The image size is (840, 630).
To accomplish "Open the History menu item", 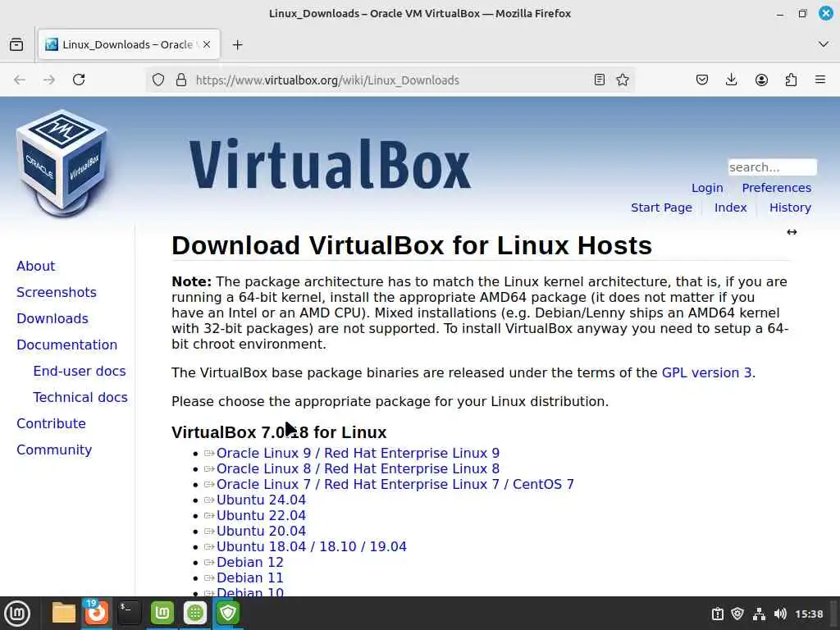I will (790, 208).
